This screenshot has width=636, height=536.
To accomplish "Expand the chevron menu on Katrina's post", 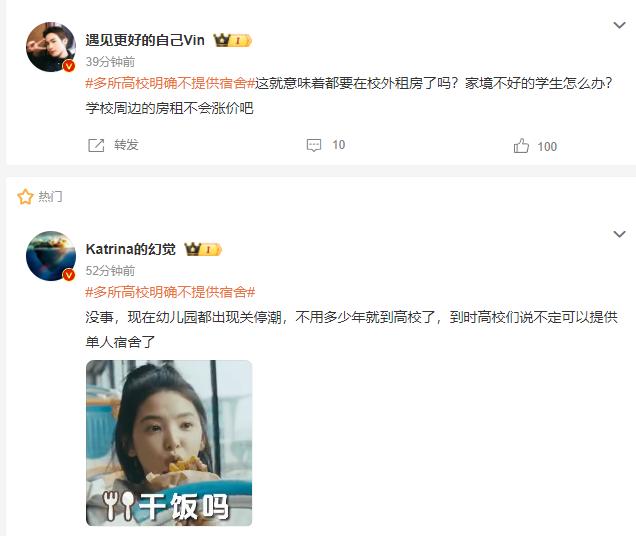I will pyautogui.click(x=619, y=234).
